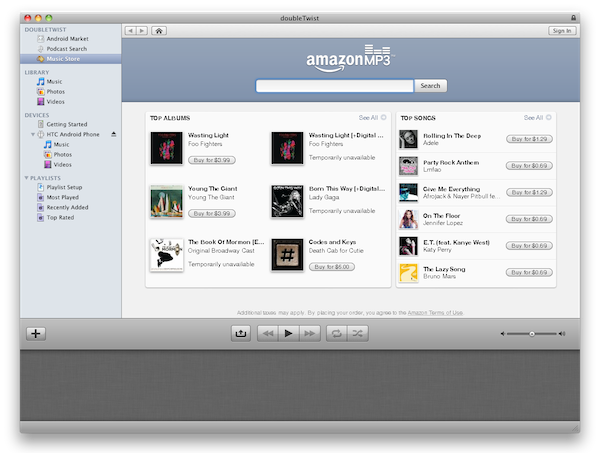
Task: Open the Wasting Light Digital album cover
Action: point(287,148)
